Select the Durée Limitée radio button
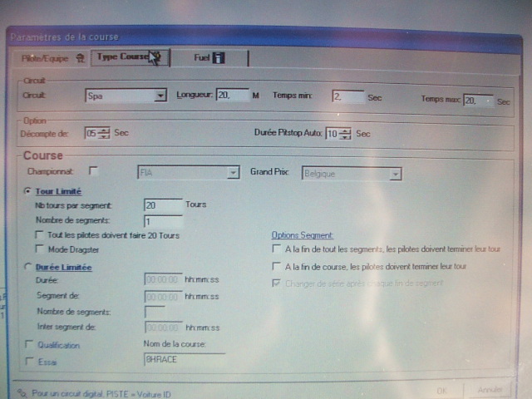532x399 pixels. pyautogui.click(x=30, y=267)
